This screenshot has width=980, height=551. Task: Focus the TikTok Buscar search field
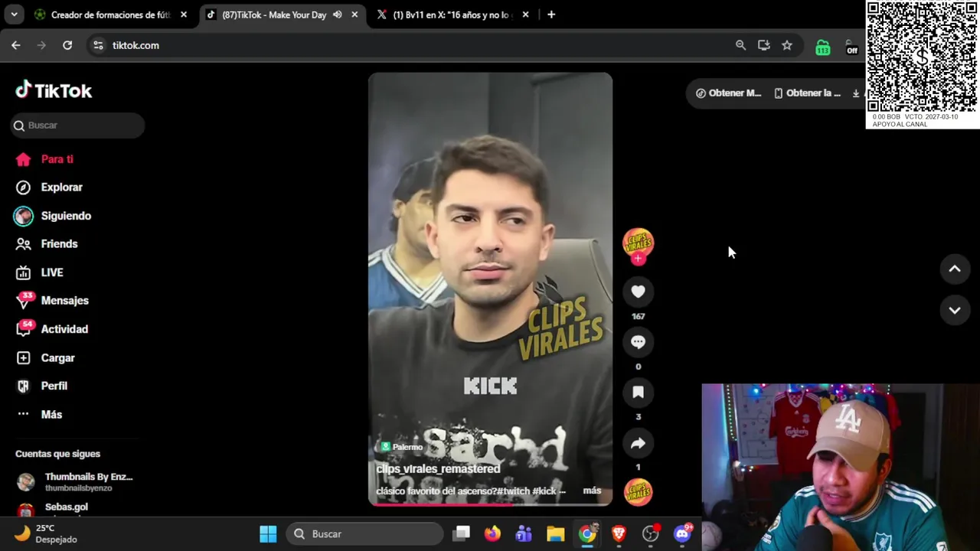click(x=77, y=126)
